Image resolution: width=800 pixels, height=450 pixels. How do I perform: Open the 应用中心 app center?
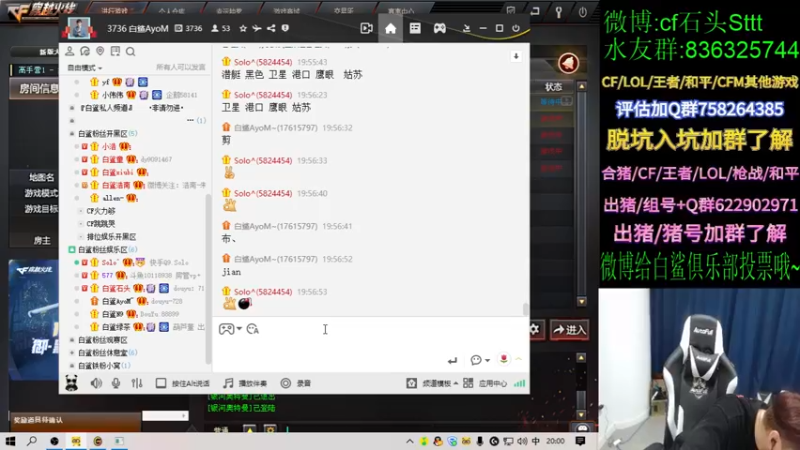tap(485, 383)
